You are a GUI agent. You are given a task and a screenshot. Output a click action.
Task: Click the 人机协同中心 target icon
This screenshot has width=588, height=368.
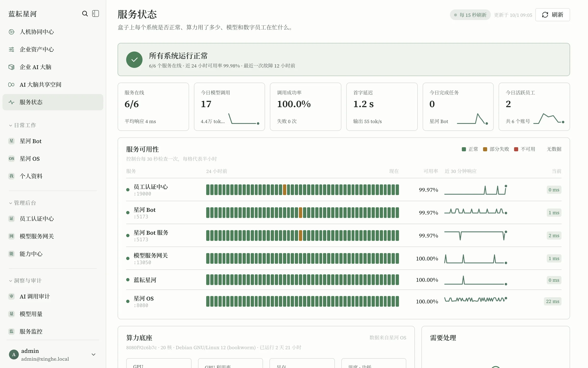pyautogui.click(x=12, y=32)
